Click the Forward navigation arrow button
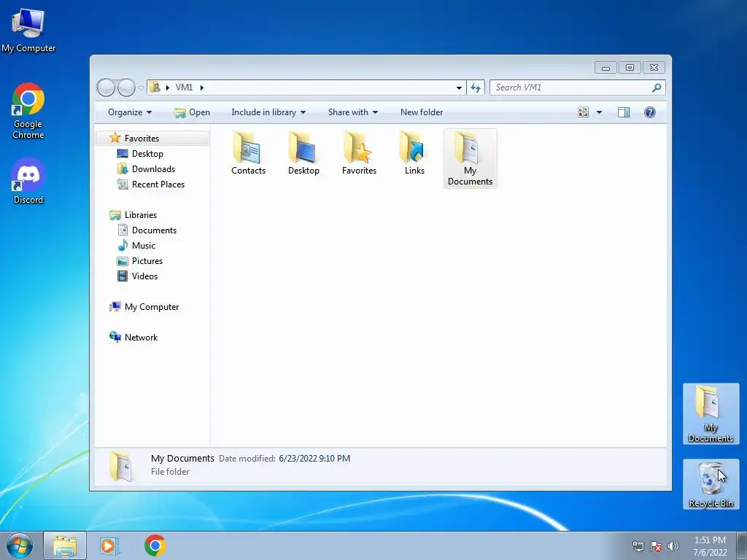 tap(126, 87)
